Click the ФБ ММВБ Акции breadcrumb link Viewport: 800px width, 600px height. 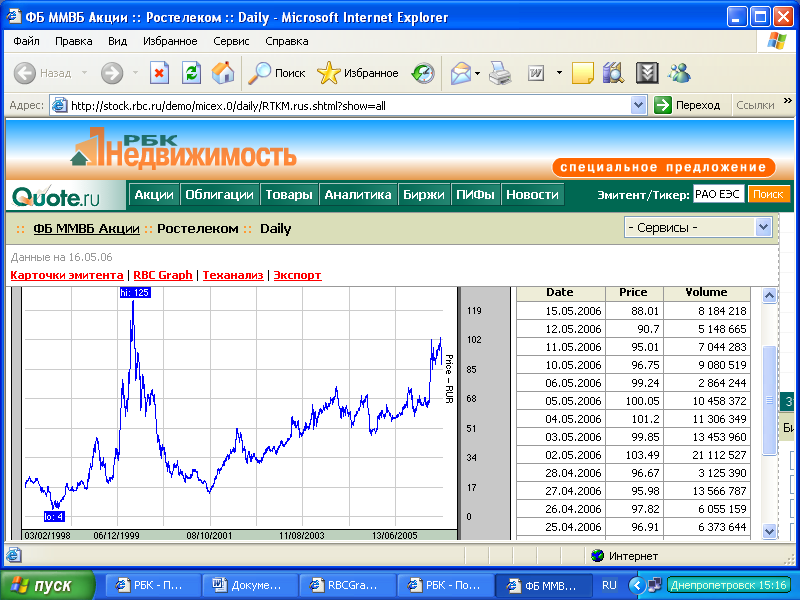coord(86,229)
